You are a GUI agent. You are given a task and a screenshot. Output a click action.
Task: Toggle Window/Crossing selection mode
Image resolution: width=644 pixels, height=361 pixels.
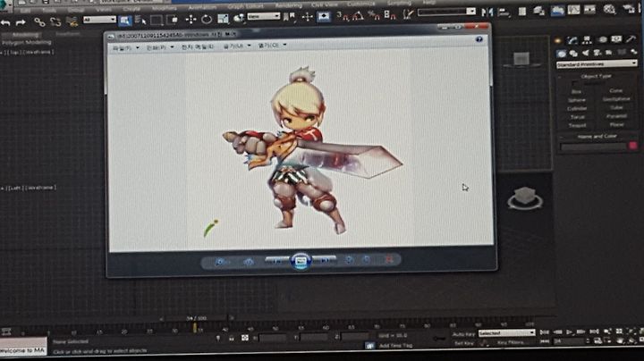[x=174, y=20]
